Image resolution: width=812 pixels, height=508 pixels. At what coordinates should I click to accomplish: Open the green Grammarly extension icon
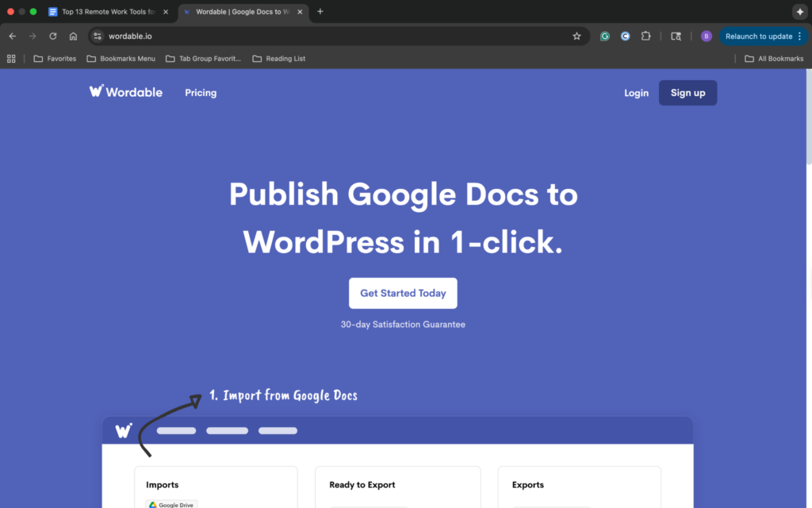click(604, 37)
